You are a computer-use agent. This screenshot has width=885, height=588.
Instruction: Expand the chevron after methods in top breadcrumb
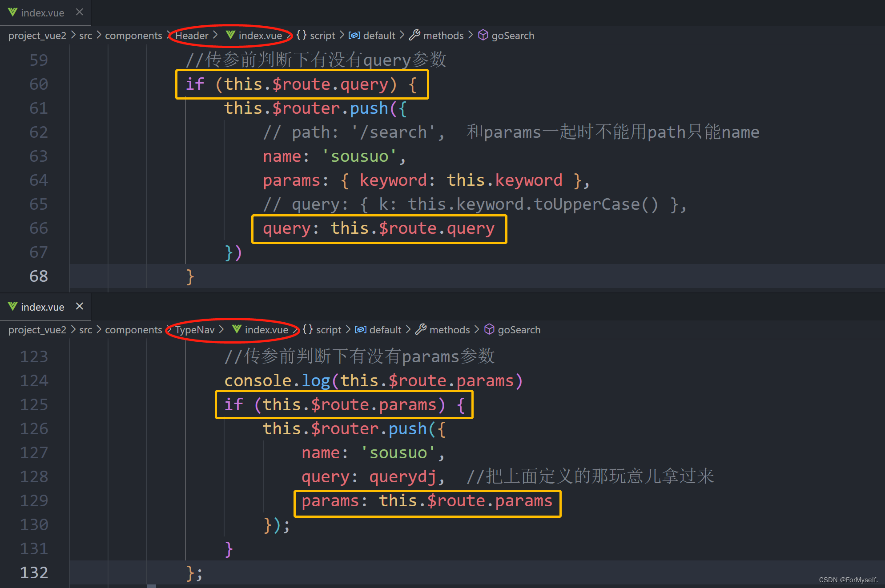pos(471,35)
